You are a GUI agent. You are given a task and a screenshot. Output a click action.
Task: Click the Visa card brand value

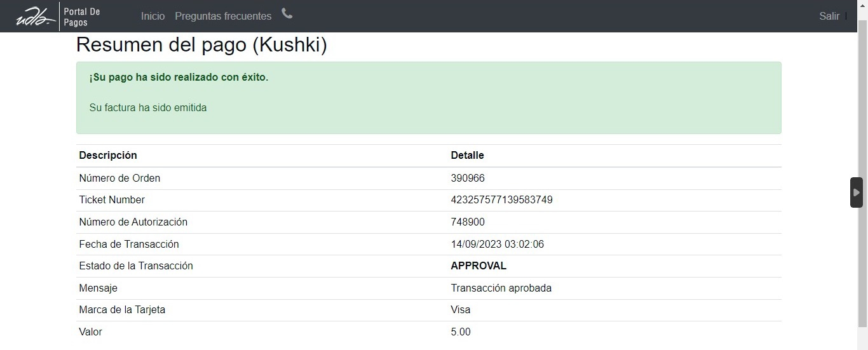(x=461, y=310)
